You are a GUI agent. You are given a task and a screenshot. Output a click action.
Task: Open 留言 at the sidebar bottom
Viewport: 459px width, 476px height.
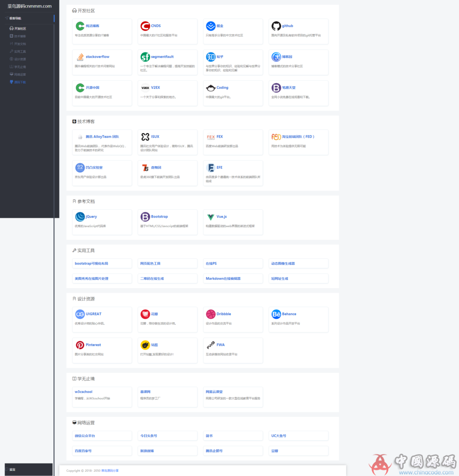pos(13,469)
